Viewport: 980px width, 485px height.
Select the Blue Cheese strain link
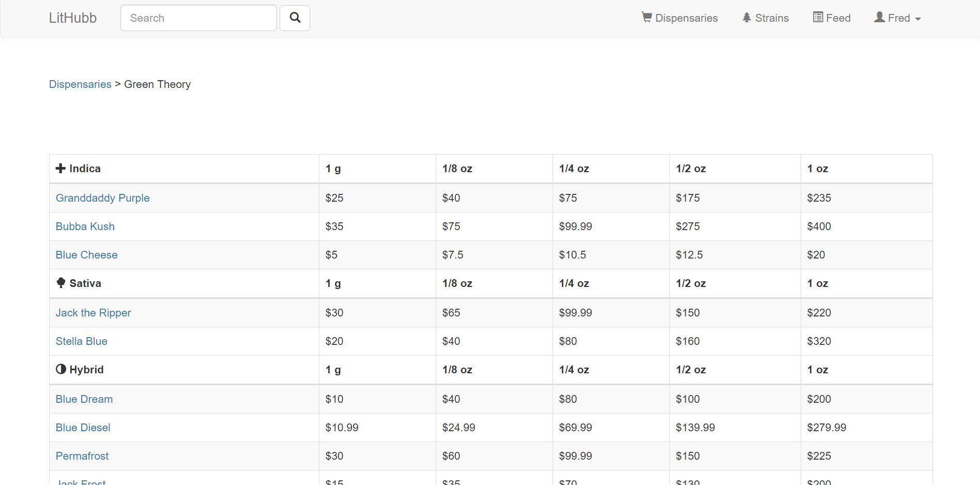(86, 255)
